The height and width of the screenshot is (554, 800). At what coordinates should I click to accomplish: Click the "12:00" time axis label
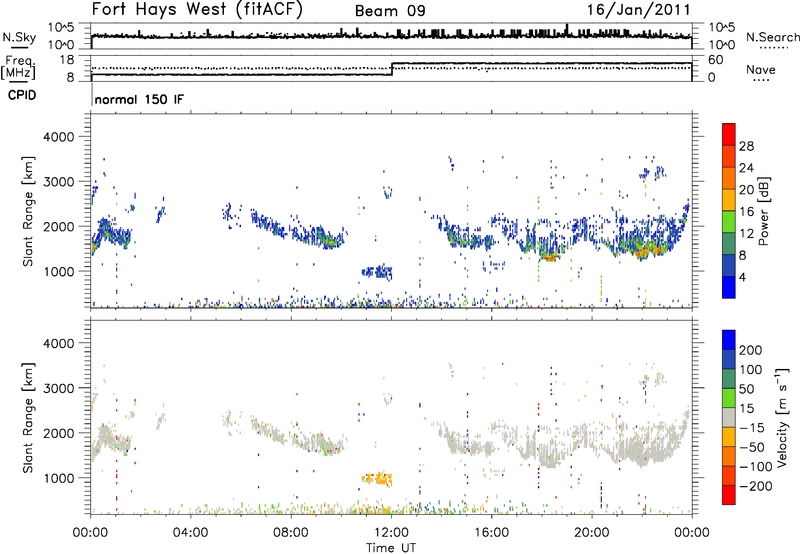(391, 533)
